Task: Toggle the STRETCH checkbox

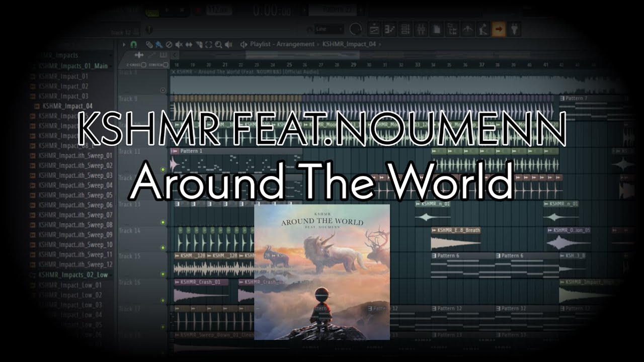Action: click(x=166, y=65)
